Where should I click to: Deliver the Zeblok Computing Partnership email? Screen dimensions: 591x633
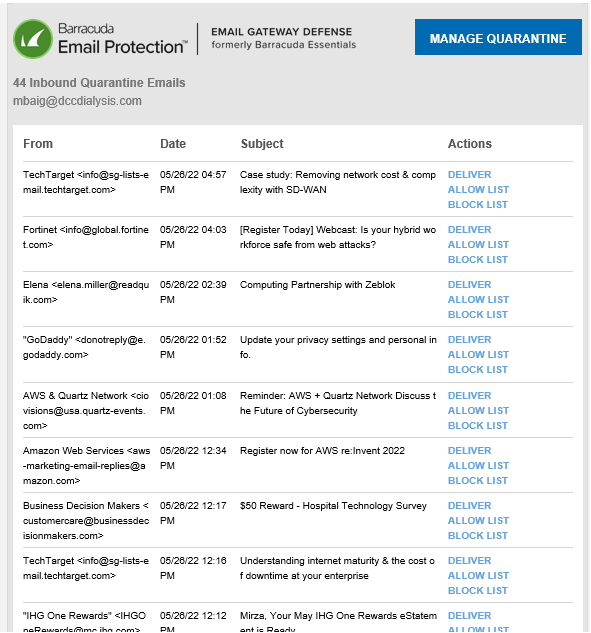pos(469,285)
